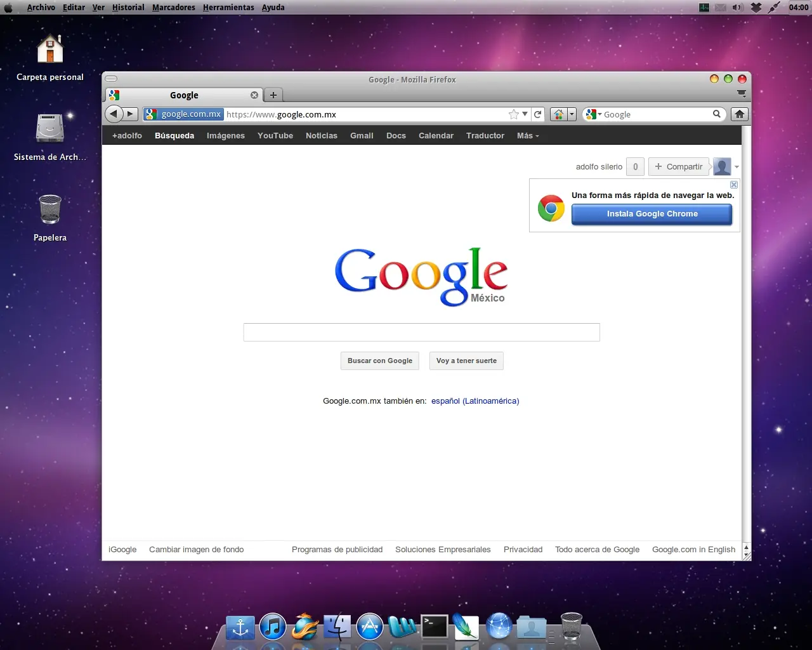
Task: Click Cambiar imagen de fondo link
Action: point(197,550)
